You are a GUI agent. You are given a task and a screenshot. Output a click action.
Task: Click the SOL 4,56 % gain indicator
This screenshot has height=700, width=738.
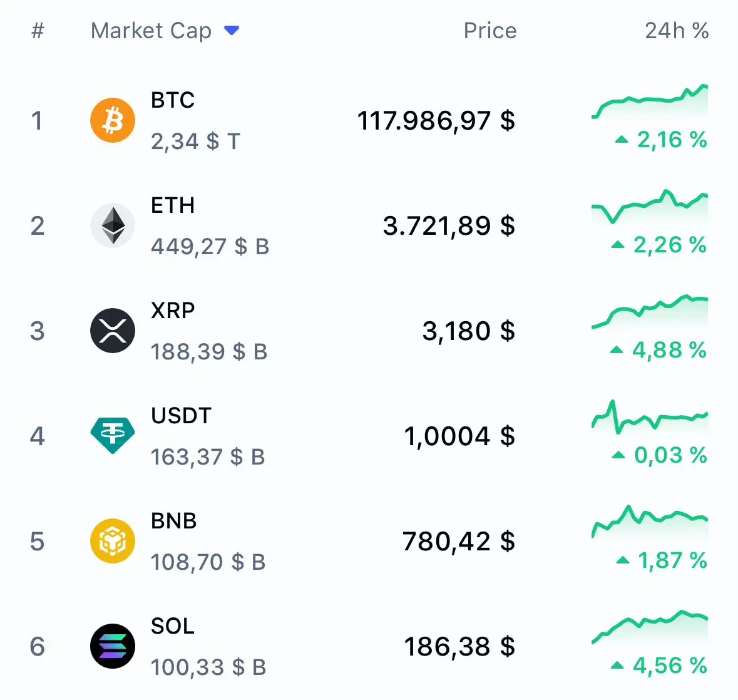tap(659, 665)
